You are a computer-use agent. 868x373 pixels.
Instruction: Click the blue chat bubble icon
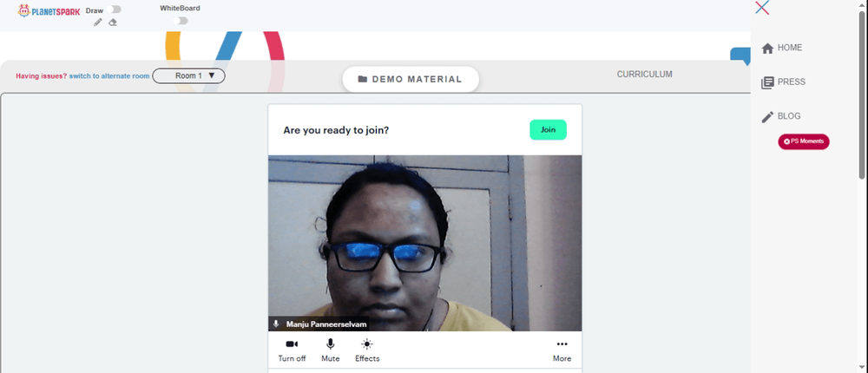[x=740, y=56]
